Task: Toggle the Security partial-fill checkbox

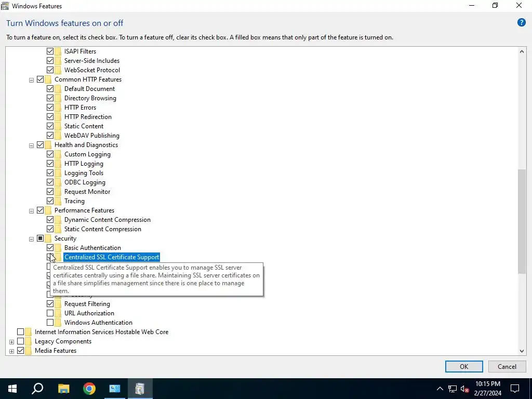Action: pos(40,238)
